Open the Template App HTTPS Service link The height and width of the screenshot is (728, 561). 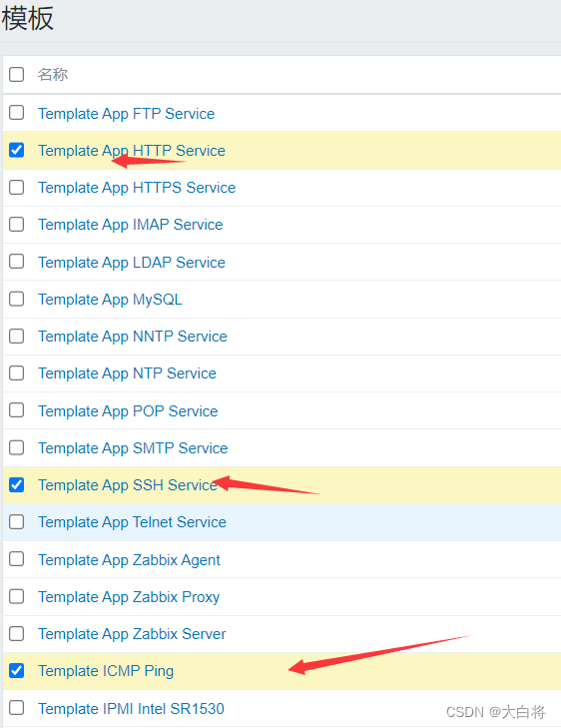point(137,188)
